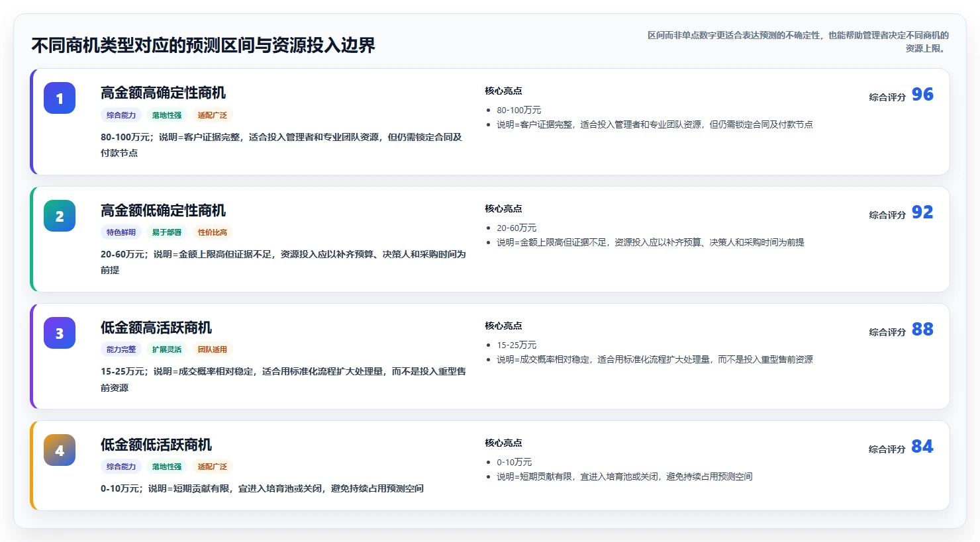Viewport: 980px width, 542px height.
Task: Click 综合评分 label beside score 88
Action: (x=887, y=332)
